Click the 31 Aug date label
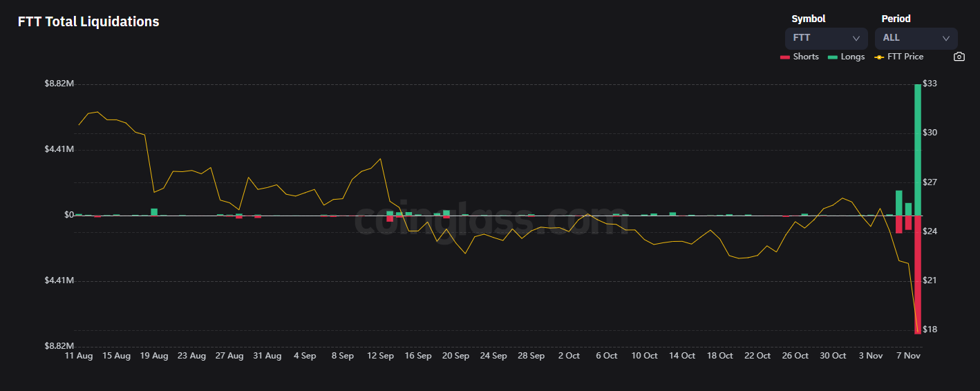980x391 pixels. (267, 356)
